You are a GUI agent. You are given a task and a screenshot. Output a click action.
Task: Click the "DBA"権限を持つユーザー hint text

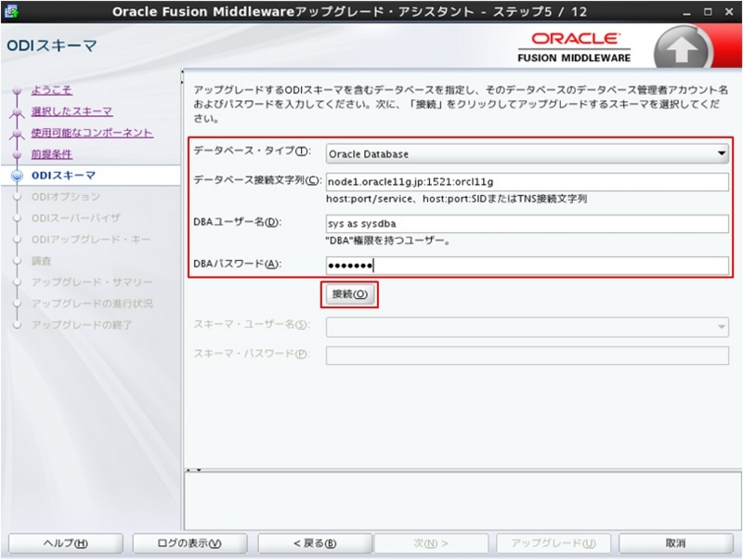pos(387,241)
